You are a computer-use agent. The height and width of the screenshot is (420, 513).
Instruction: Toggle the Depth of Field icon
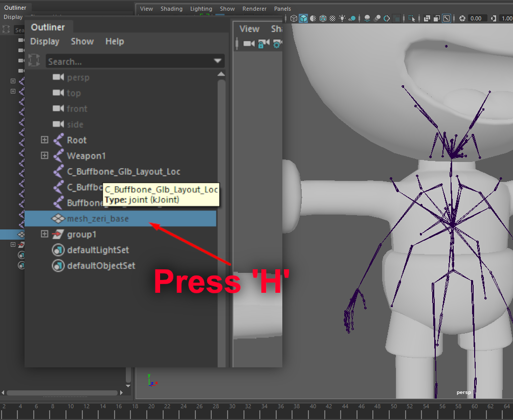[x=396, y=18]
